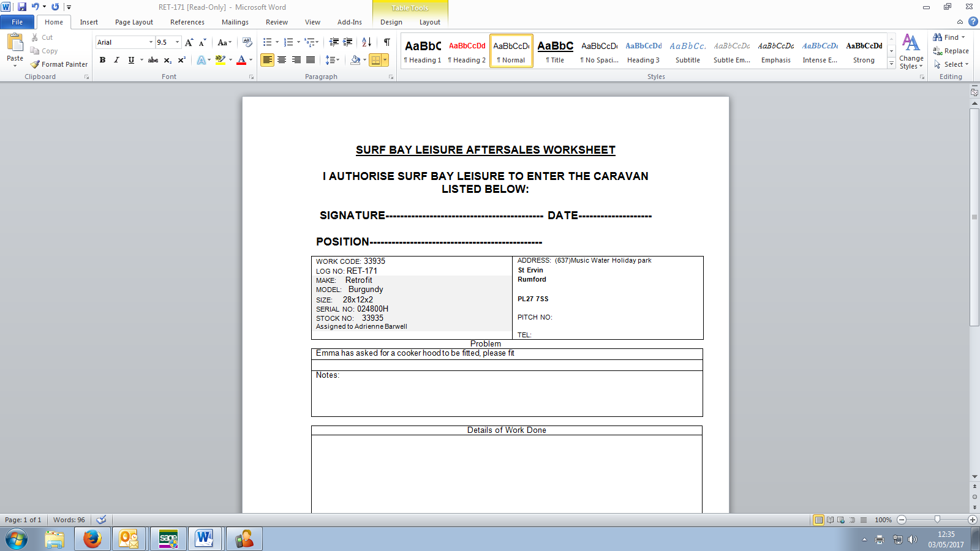
Task: Toggle Bold formatting
Action: click(x=102, y=60)
